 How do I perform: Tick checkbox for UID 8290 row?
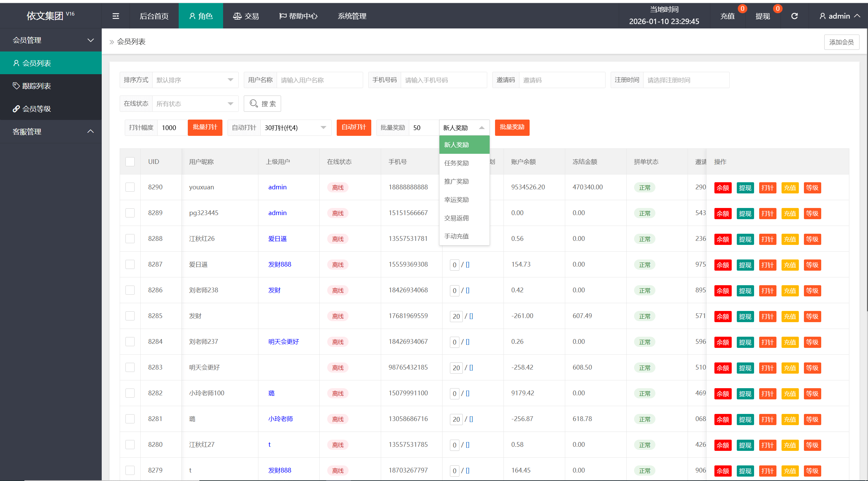coord(130,187)
